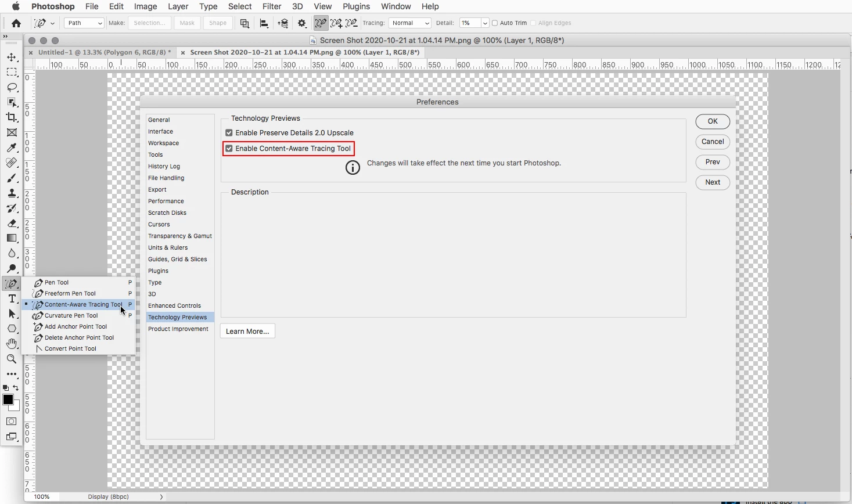Choose Delete Anchor Point Tool
Image resolution: width=852 pixels, height=504 pixels.
(78, 338)
